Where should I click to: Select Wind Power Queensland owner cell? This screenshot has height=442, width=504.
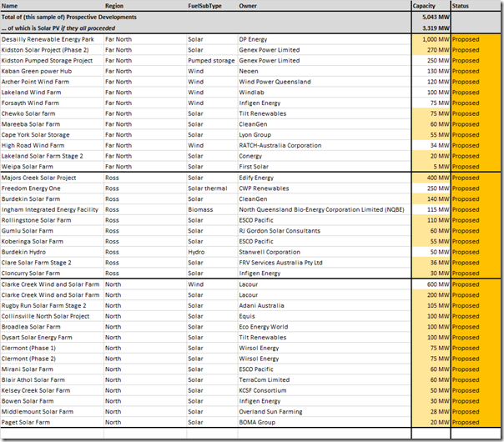click(325, 82)
